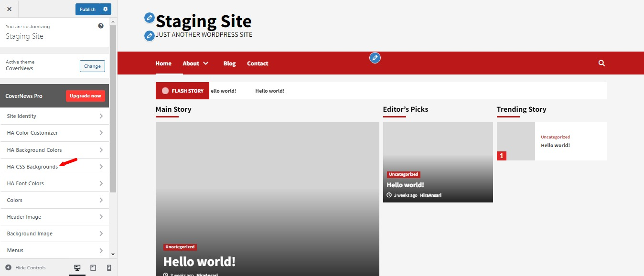
Task: Click the JUST ANOTHER WORDPRESS SITE tagline
Action: click(204, 34)
